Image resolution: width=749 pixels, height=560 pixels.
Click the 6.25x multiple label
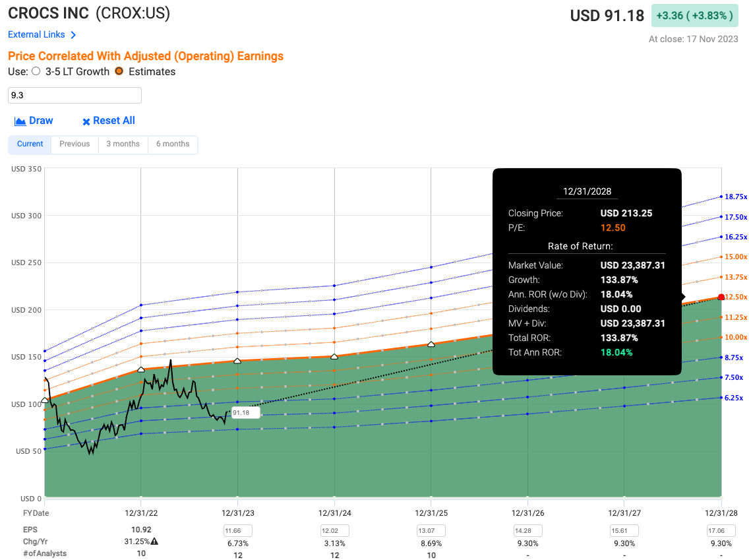coord(734,397)
